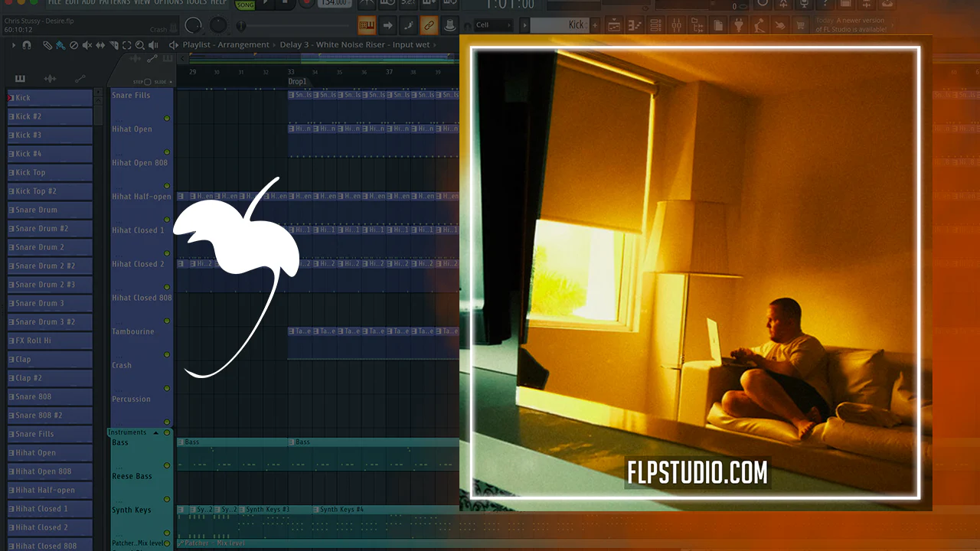The height and width of the screenshot is (551, 980).
Task: Select the paint brush tool in playlist
Action: pos(60,45)
